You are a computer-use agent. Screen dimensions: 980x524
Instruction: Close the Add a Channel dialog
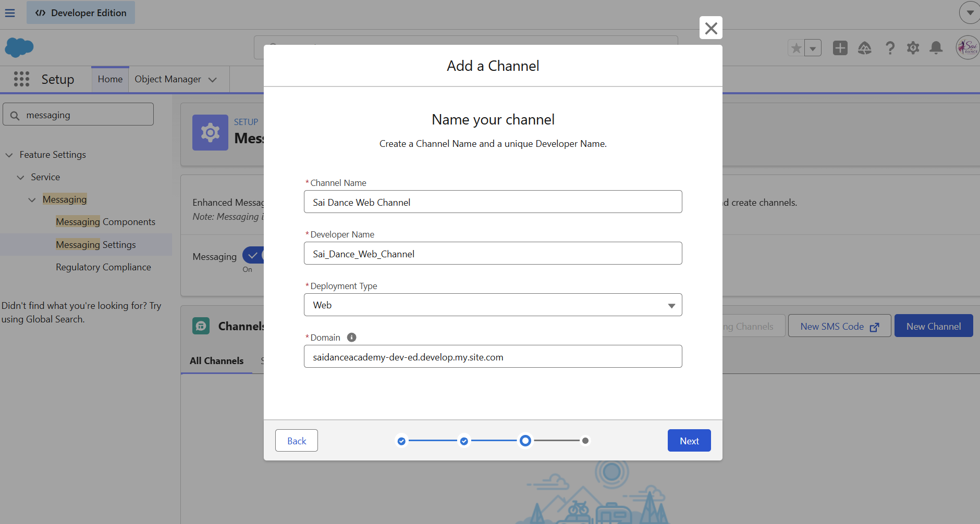pyautogui.click(x=711, y=28)
